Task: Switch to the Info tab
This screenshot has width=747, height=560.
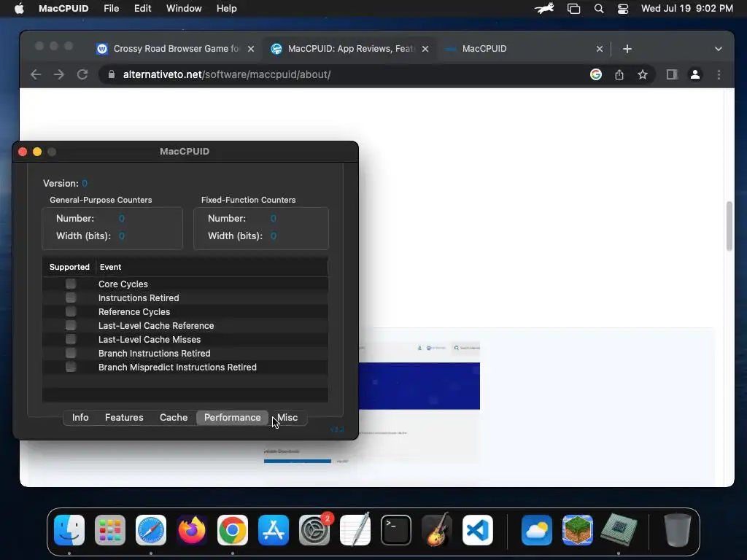Action: [x=80, y=418]
